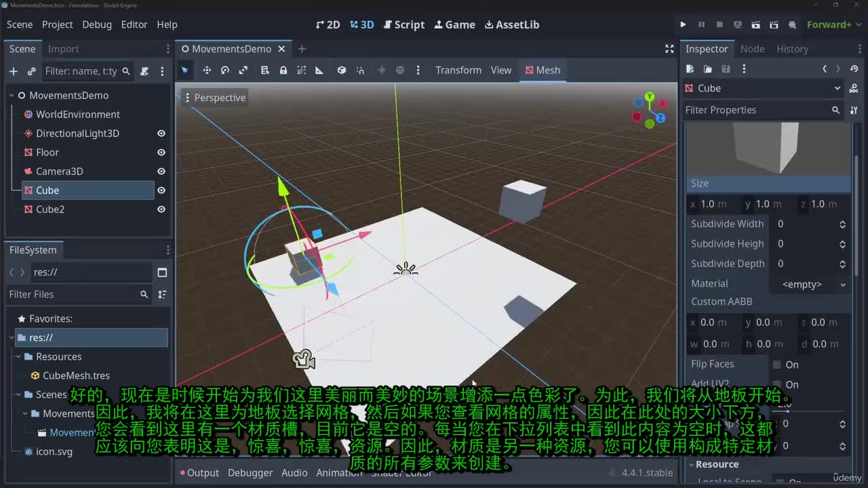
Task: Open the Debug menu
Action: click(x=97, y=24)
